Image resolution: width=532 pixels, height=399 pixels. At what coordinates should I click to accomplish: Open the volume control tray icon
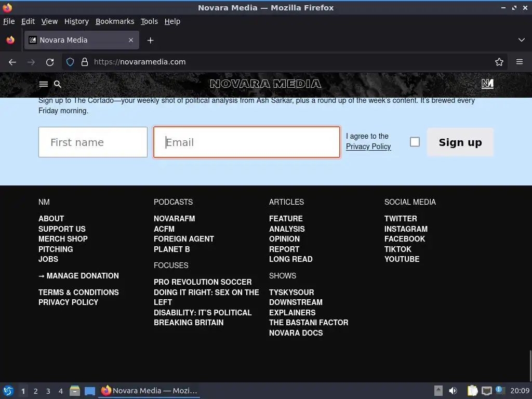coord(453,391)
